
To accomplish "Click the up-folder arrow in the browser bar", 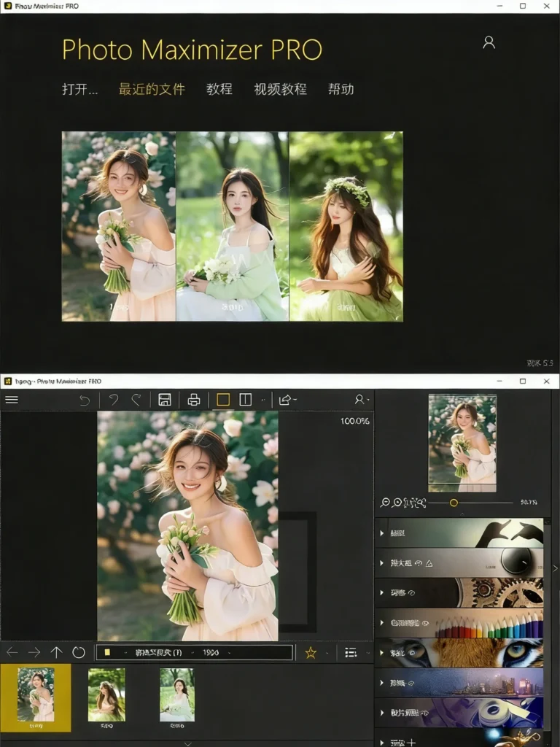I will (56, 652).
